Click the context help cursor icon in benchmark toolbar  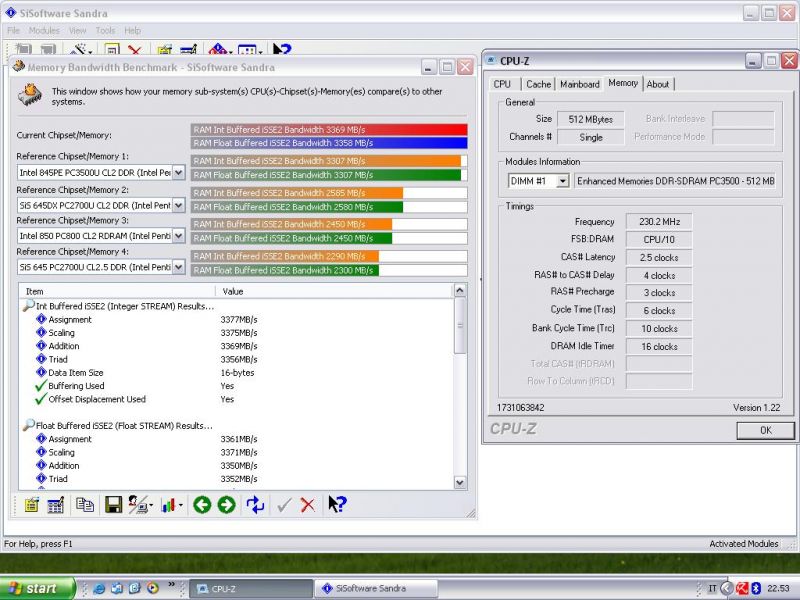pyautogui.click(x=337, y=504)
